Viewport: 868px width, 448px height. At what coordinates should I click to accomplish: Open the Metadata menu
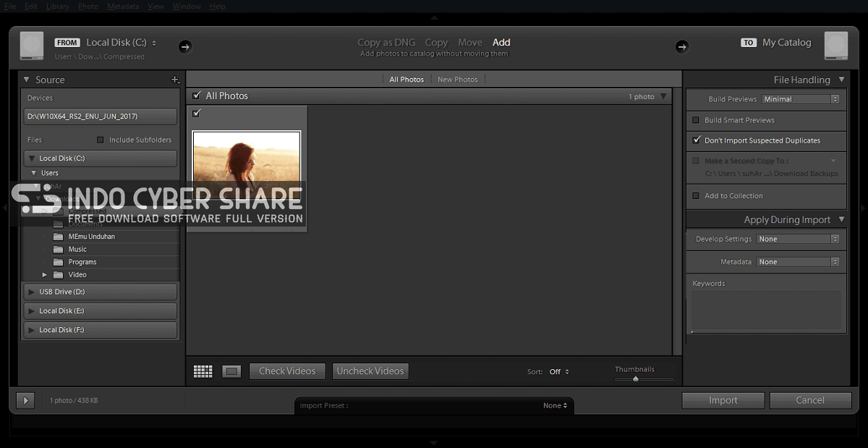coord(123,7)
